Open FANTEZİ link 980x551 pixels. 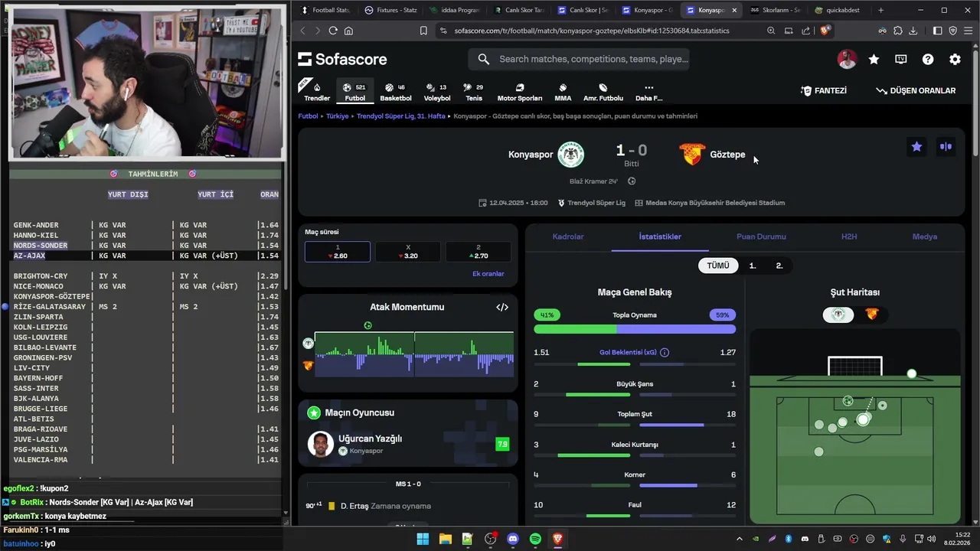pos(824,90)
